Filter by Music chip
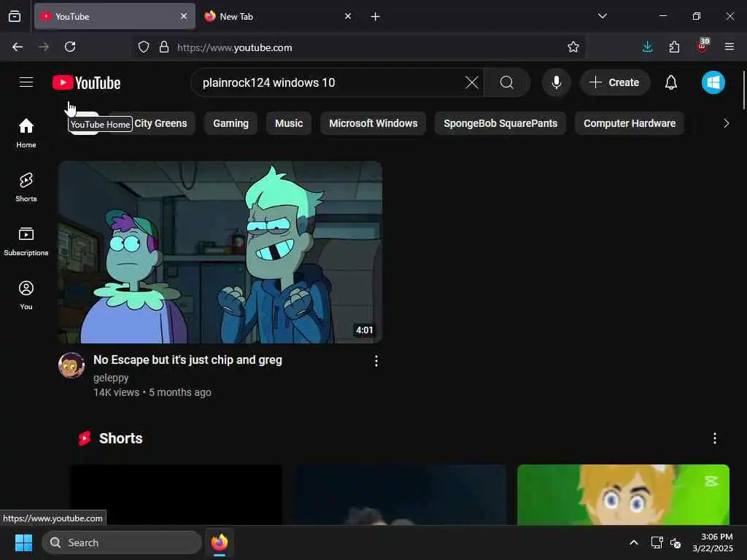Screen dimensions: 747x560 [x=289, y=123]
